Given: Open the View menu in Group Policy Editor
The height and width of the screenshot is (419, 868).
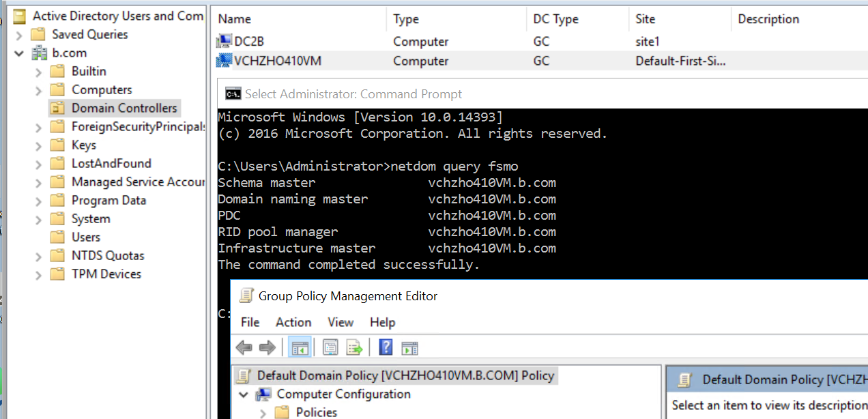Looking at the screenshot, I should click(341, 322).
